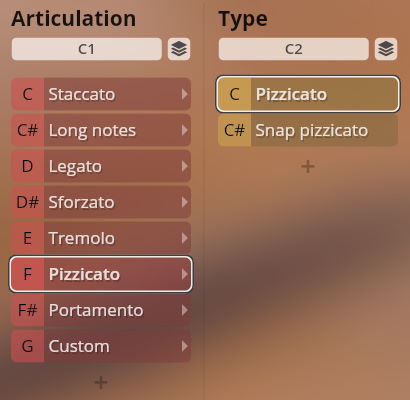Select the Pizzicato type entry
Image resolution: width=410 pixels, height=400 pixels.
(x=308, y=94)
